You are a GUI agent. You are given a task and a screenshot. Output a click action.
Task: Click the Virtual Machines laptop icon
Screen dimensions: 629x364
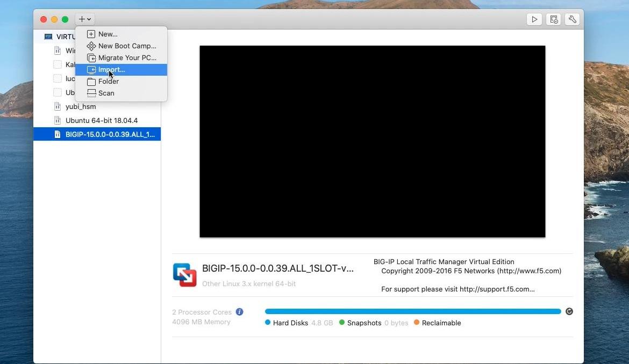tap(48, 37)
